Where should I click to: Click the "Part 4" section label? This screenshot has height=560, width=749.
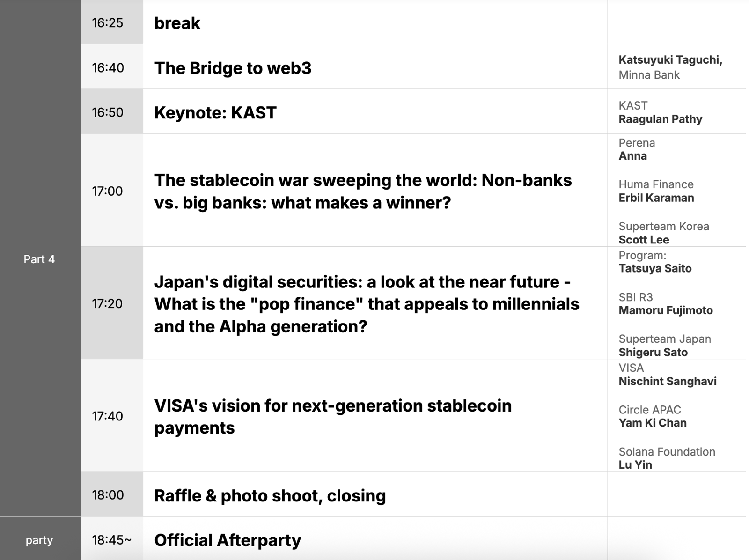point(39,259)
